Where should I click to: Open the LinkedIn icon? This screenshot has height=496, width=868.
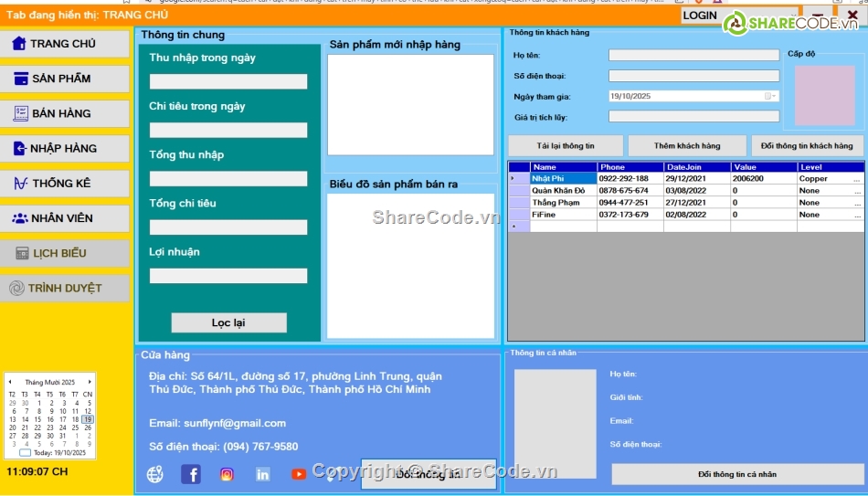pos(263,474)
